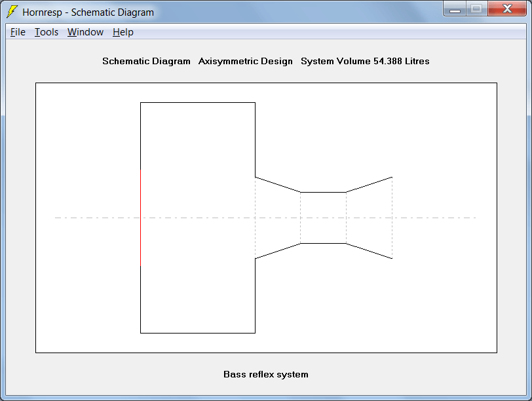Screen dimensions: 532x401
Task: Open the File menu
Action: click(18, 32)
